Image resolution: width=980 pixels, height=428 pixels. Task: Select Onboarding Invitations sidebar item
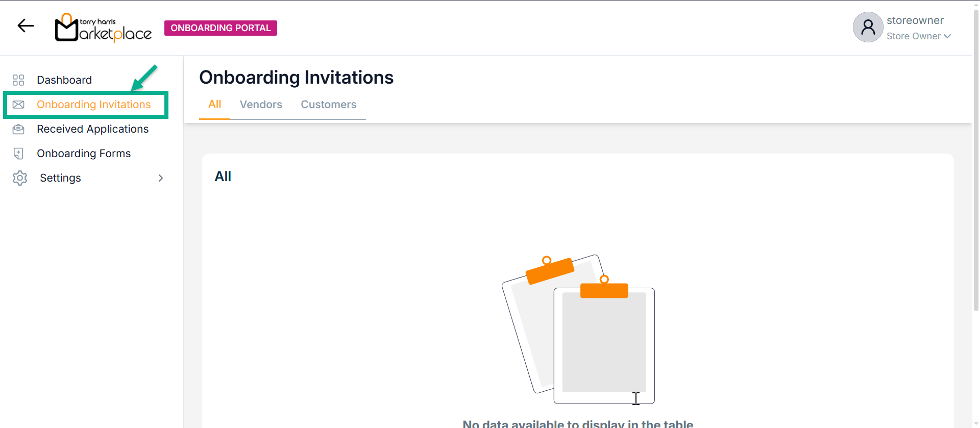tap(94, 105)
